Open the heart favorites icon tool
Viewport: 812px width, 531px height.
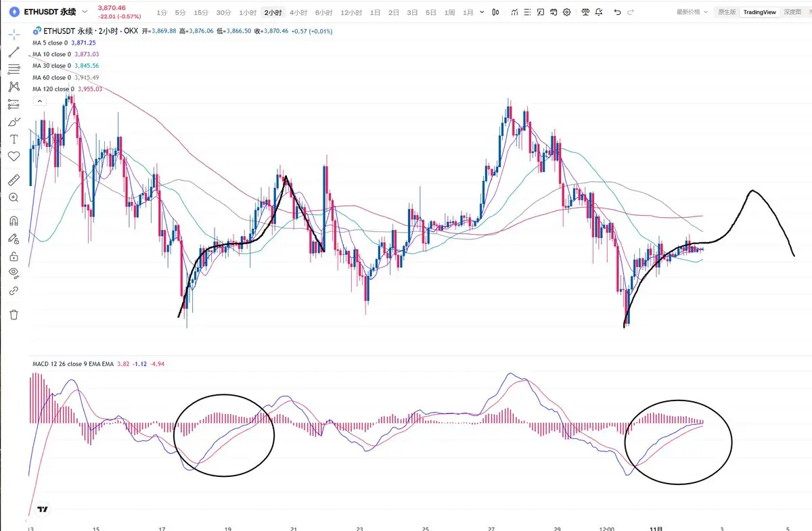point(14,156)
